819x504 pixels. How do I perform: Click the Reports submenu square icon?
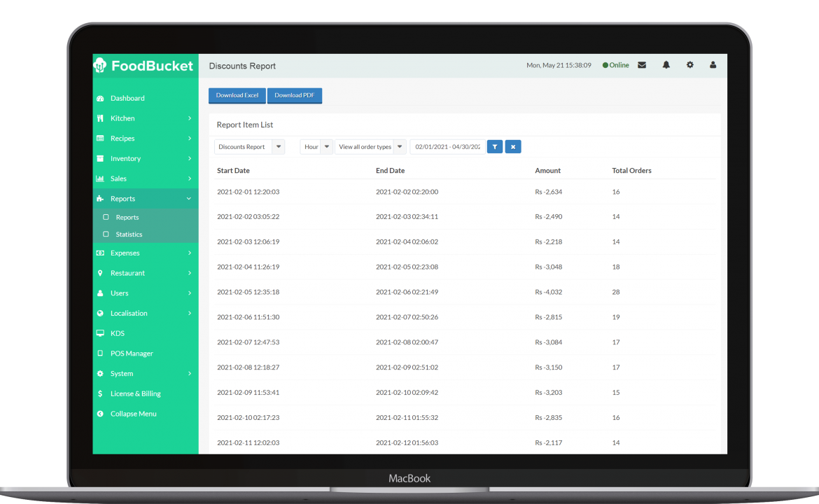click(106, 217)
